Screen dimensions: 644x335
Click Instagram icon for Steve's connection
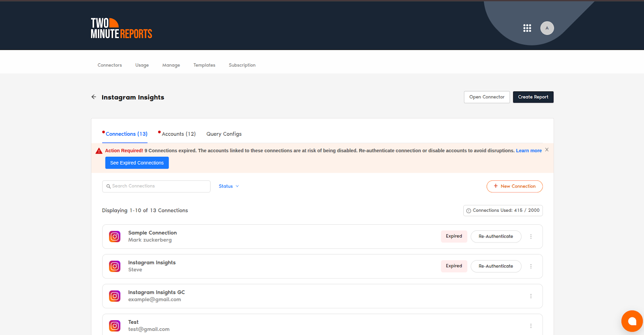115,266
